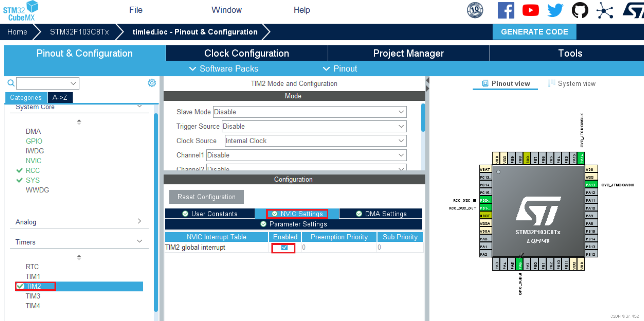Image resolution: width=644 pixels, height=321 pixels.
Task: Click the search magnifier icon
Action: [11, 83]
